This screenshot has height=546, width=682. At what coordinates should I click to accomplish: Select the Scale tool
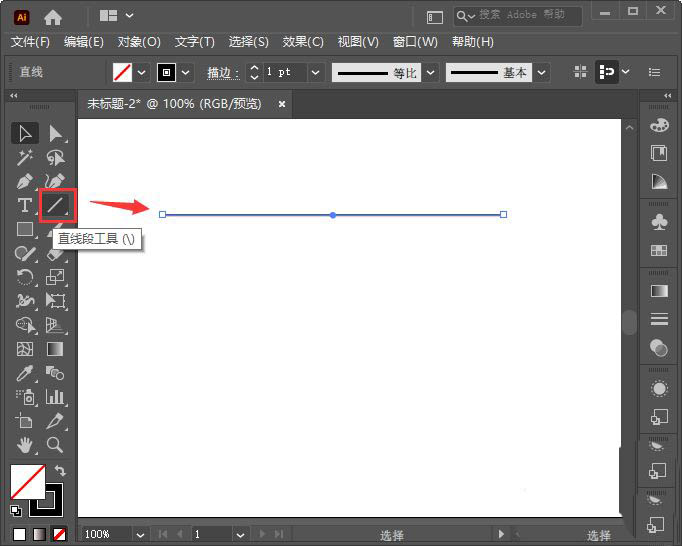[x=55, y=277]
